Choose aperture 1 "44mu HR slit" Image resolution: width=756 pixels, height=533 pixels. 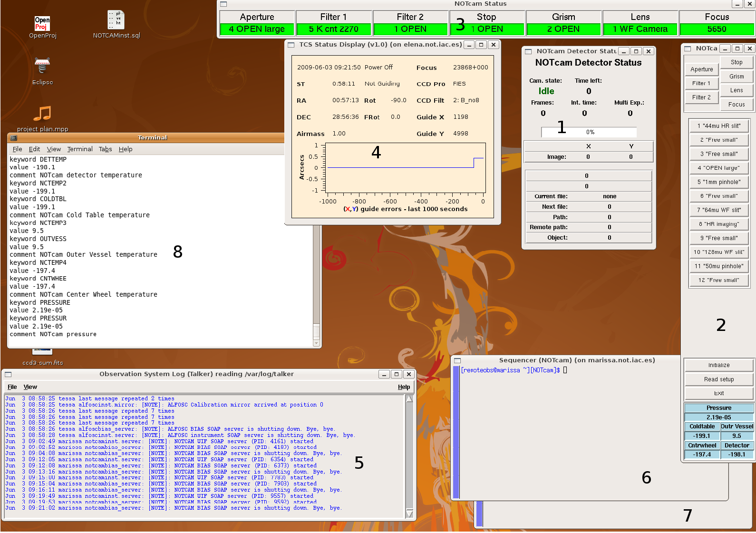(x=719, y=126)
